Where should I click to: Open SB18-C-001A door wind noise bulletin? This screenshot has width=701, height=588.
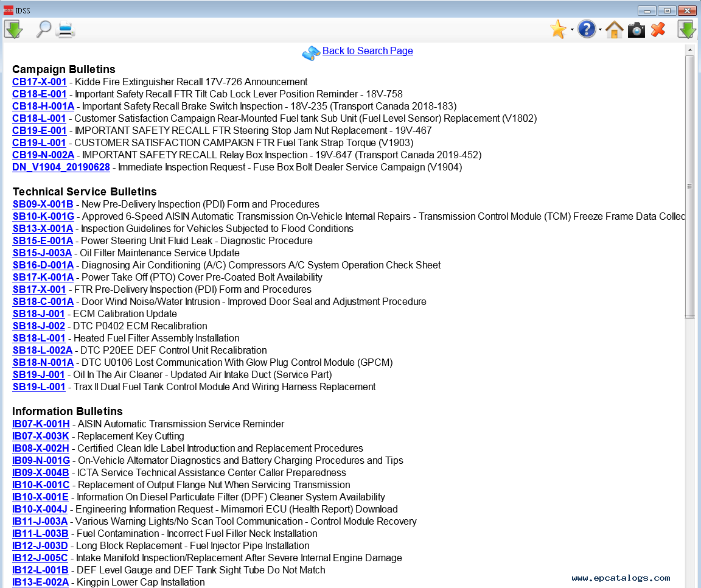click(x=43, y=302)
